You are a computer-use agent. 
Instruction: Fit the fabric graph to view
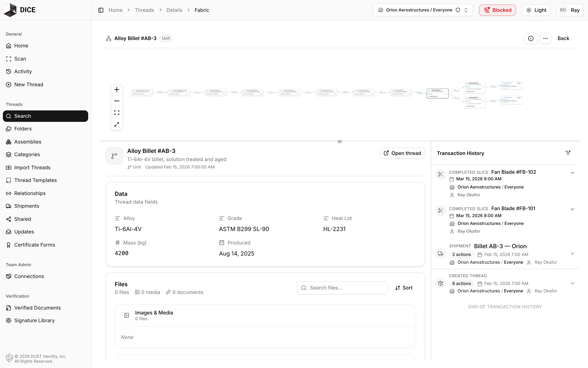tap(117, 113)
